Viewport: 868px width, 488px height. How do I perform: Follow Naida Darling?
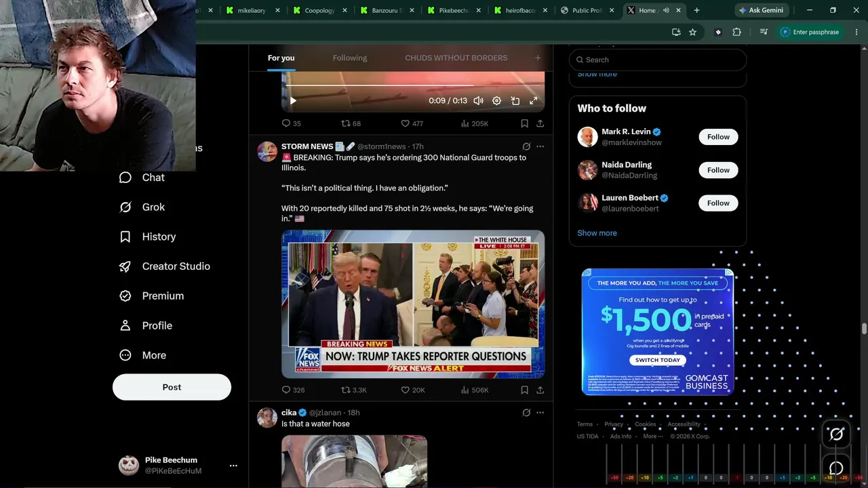tap(718, 170)
